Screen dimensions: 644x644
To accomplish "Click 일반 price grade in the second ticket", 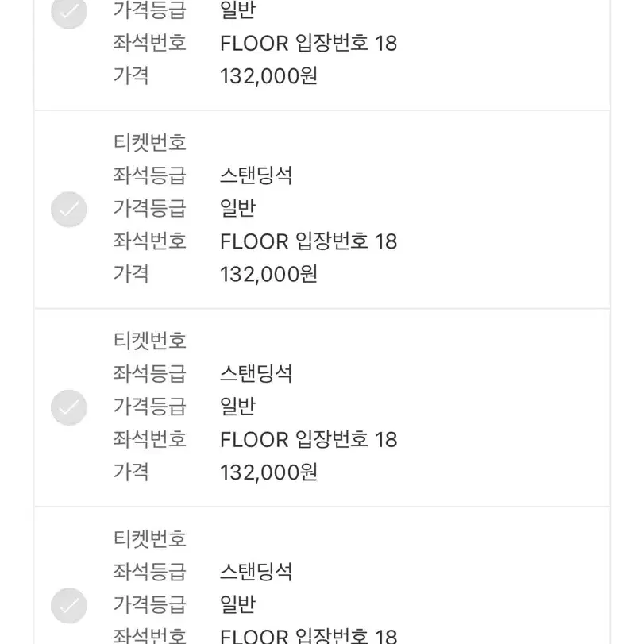I will (237, 208).
